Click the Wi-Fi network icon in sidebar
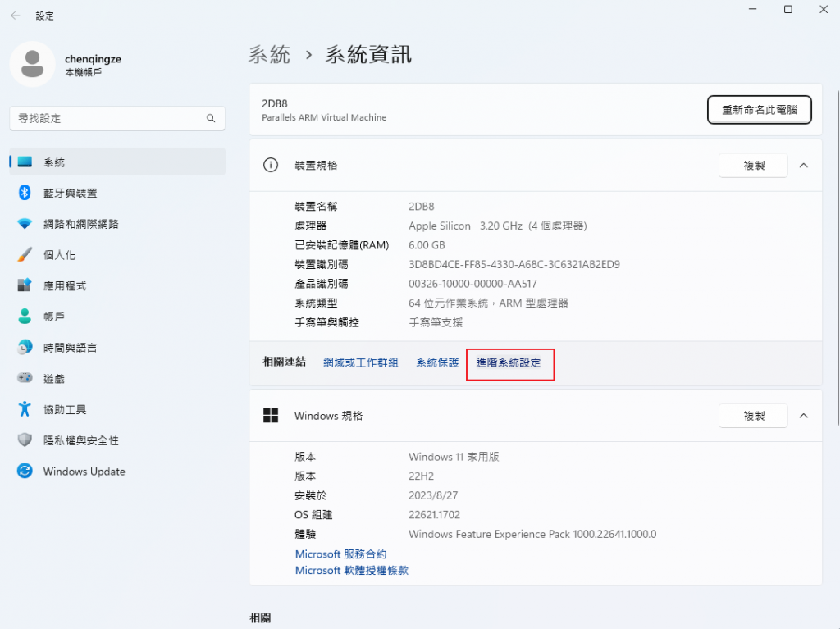Viewport: 840px width, 629px height. (25, 224)
